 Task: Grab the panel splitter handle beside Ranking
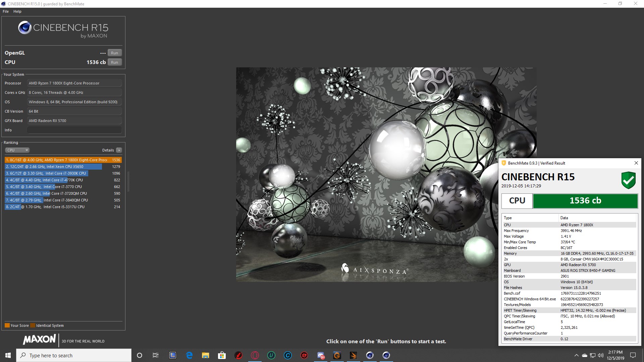[128, 181]
